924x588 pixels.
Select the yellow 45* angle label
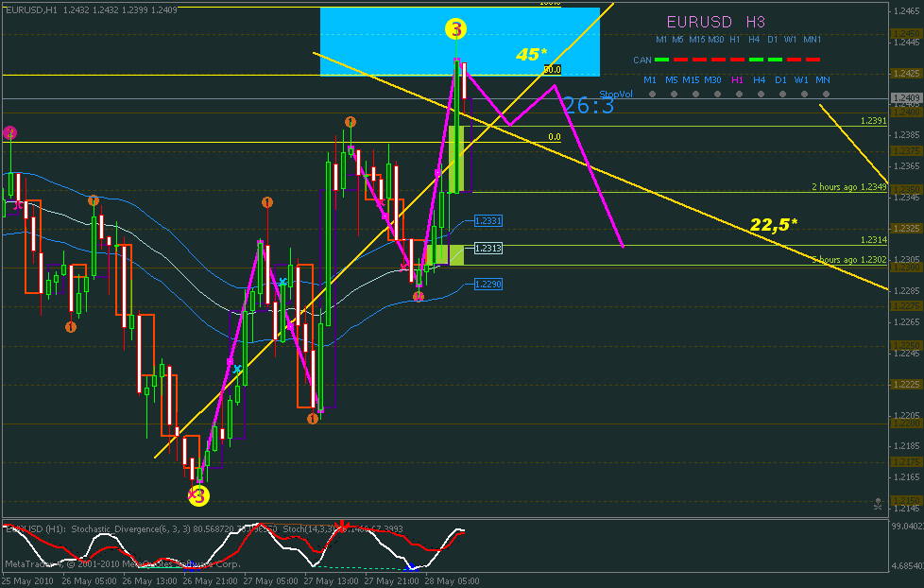pyautogui.click(x=532, y=54)
